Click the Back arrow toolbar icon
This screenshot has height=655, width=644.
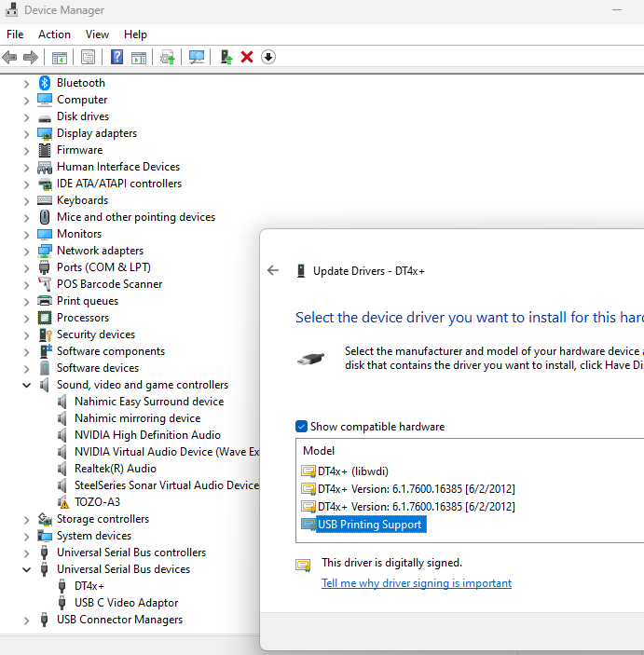[9, 57]
